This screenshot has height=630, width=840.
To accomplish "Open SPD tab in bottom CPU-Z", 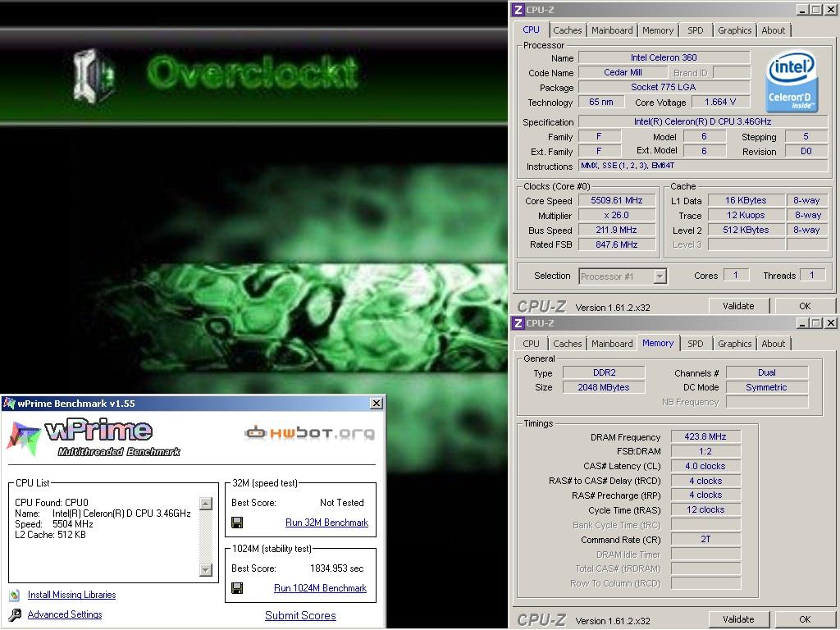I will pyautogui.click(x=696, y=344).
